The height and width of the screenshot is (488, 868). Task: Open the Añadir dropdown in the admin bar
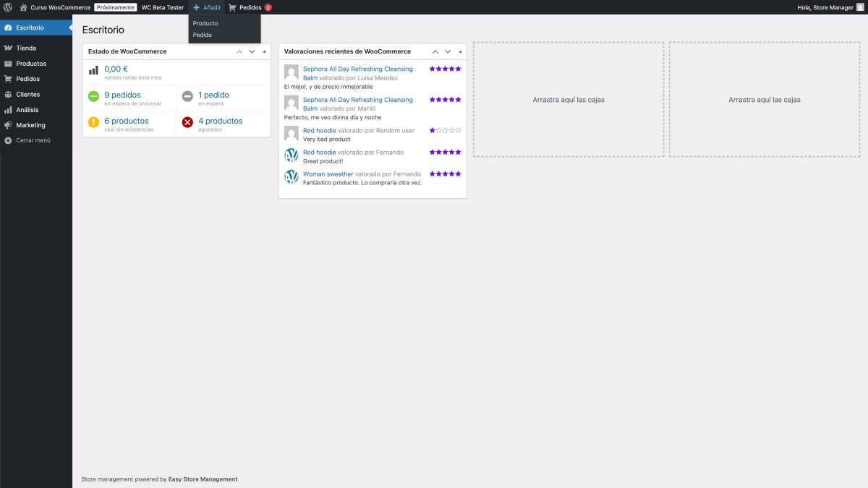[x=207, y=7]
